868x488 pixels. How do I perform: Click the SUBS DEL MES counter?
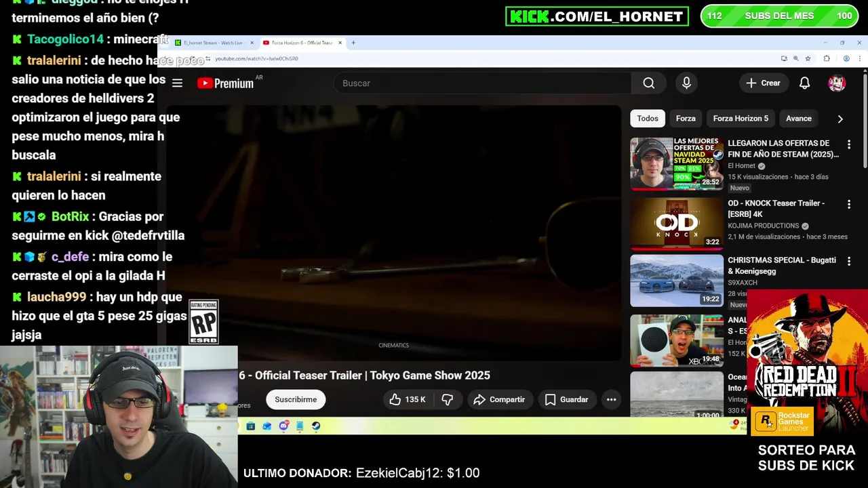pyautogui.click(x=779, y=16)
